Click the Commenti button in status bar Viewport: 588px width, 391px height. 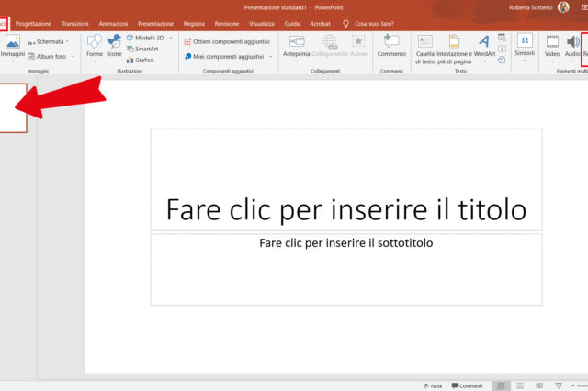coord(466,385)
